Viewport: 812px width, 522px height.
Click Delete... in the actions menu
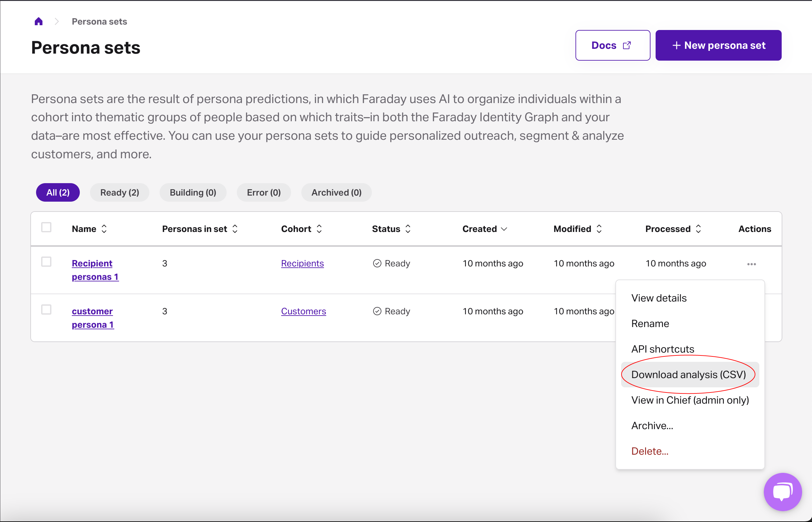click(x=650, y=451)
